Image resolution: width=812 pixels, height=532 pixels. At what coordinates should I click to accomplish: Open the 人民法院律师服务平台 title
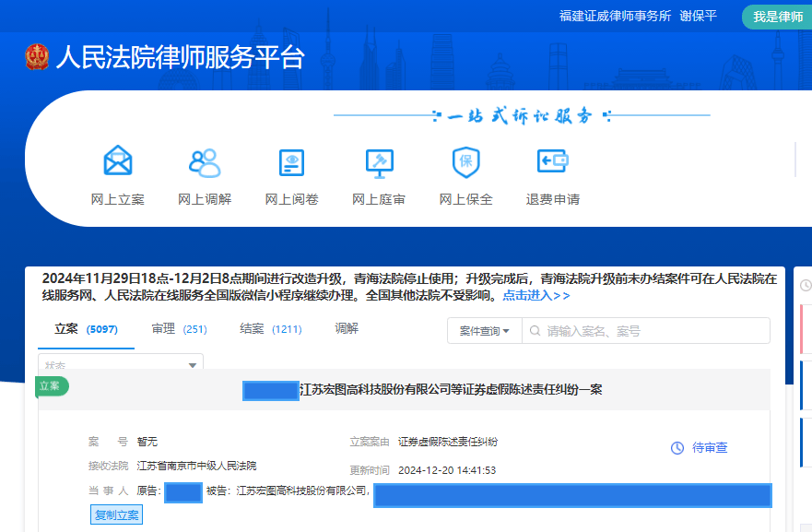pyautogui.click(x=181, y=56)
